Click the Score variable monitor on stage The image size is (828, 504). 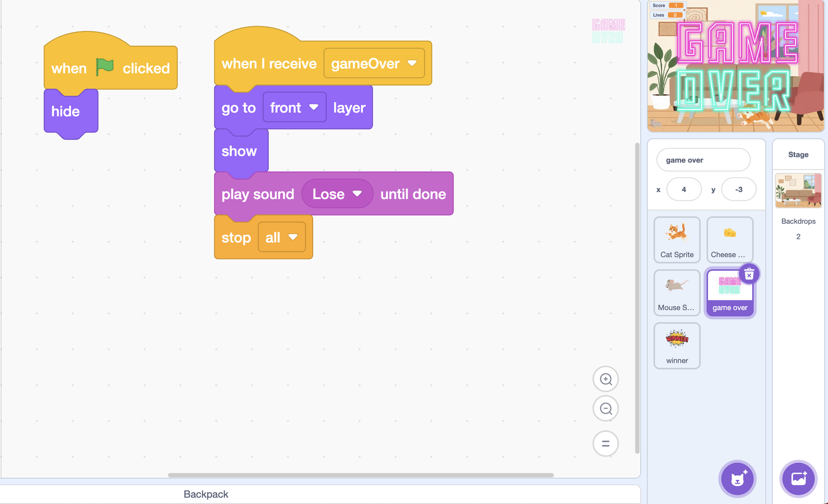click(667, 6)
